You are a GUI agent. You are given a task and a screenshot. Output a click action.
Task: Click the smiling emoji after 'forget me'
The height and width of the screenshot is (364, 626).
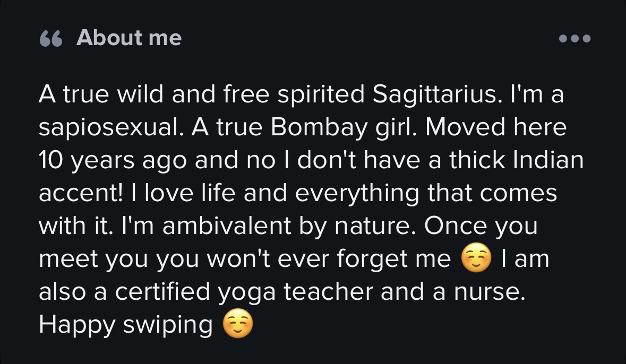[x=476, y=258]
